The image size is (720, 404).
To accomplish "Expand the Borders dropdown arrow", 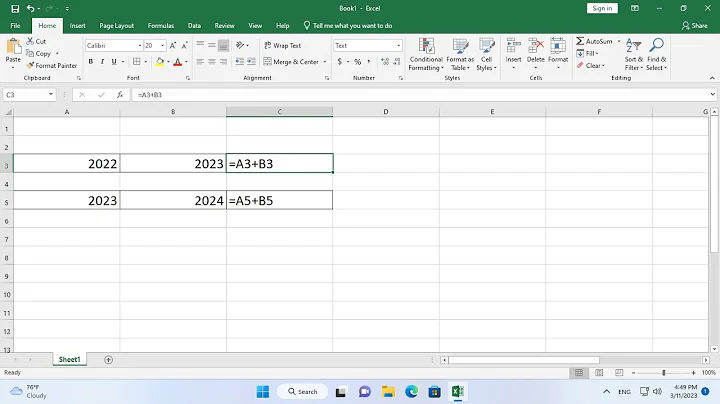I will click(146, 62).
